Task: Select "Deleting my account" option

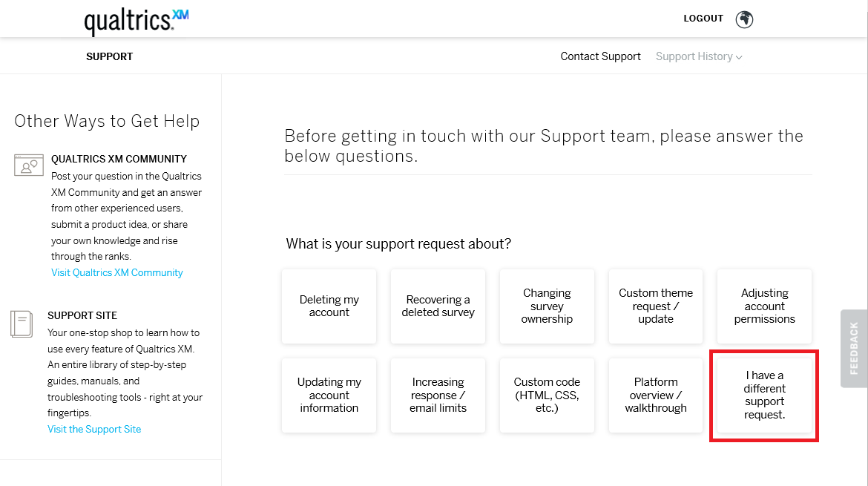Action: point(329,306)
